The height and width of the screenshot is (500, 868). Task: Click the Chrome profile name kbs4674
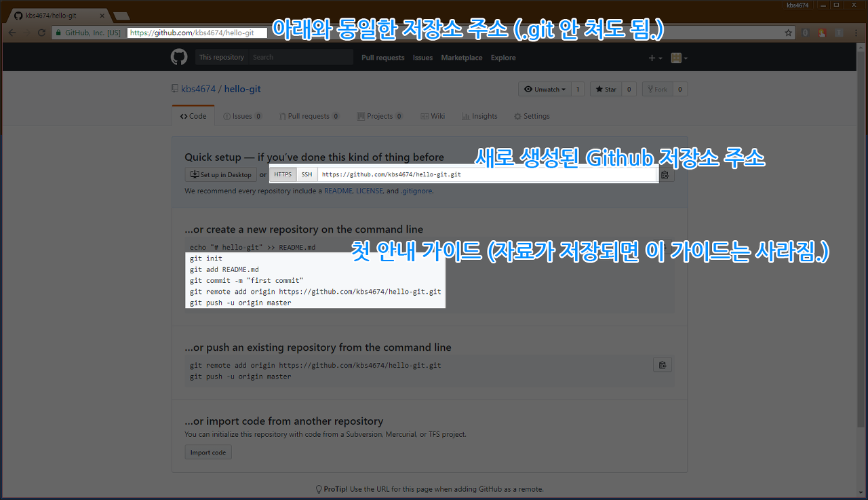tap(797, 5)
